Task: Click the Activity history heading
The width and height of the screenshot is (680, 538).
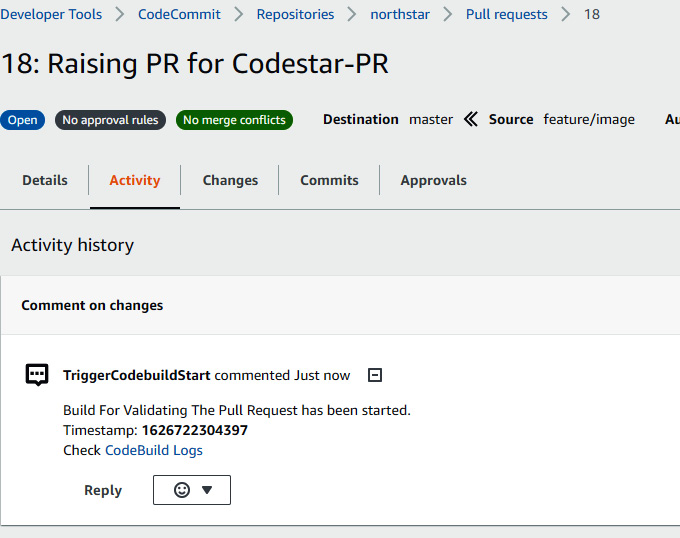Action: point(72,245)
